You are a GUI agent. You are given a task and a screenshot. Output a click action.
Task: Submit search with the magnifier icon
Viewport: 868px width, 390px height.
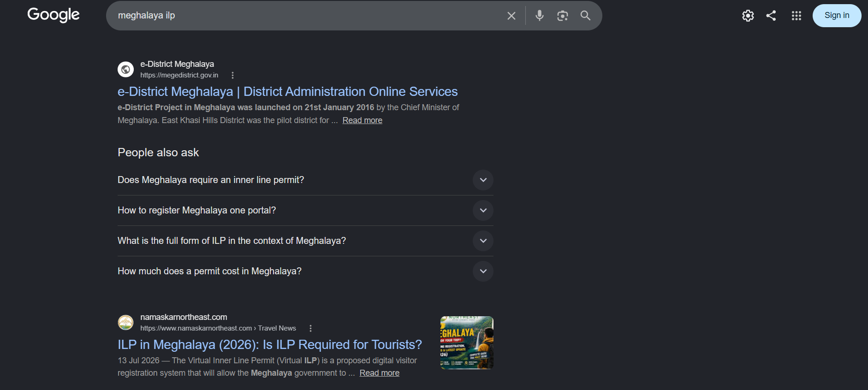pyautogui.click(x=585, y=16)
